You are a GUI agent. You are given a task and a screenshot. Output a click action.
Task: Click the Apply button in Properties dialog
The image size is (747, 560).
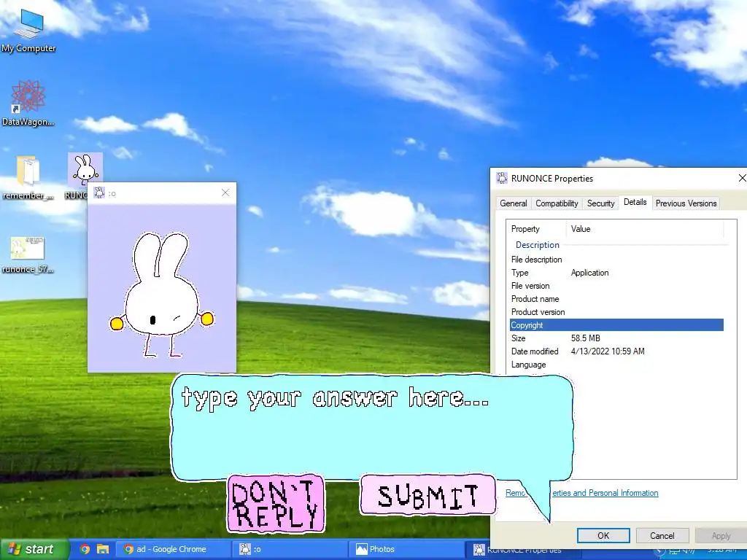coord(721,536)
